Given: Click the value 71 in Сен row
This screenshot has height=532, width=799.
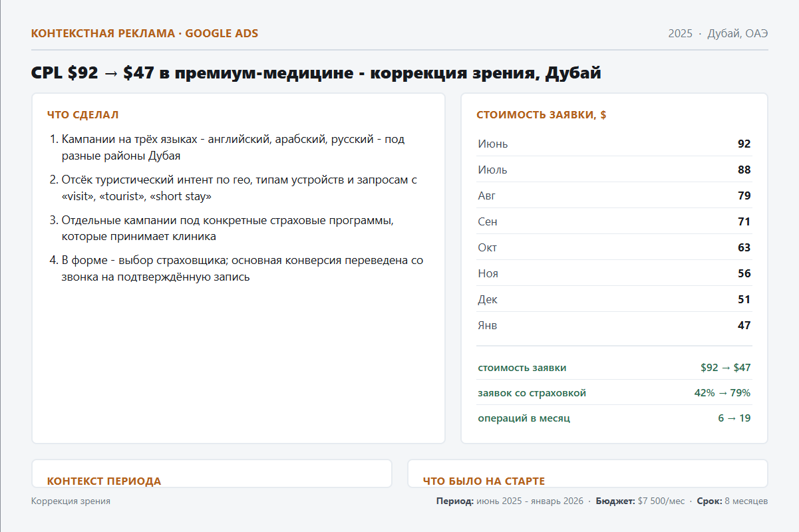Looking at the screenshot, I should pyautogui.click(x=744, y=221).
